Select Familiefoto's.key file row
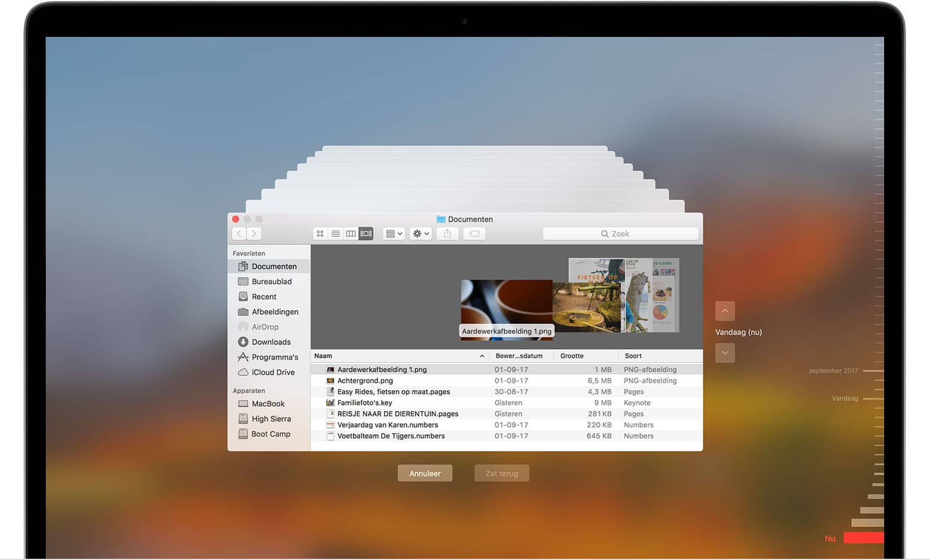The height and width of the screenshot is (560, 930). [364, 403]
